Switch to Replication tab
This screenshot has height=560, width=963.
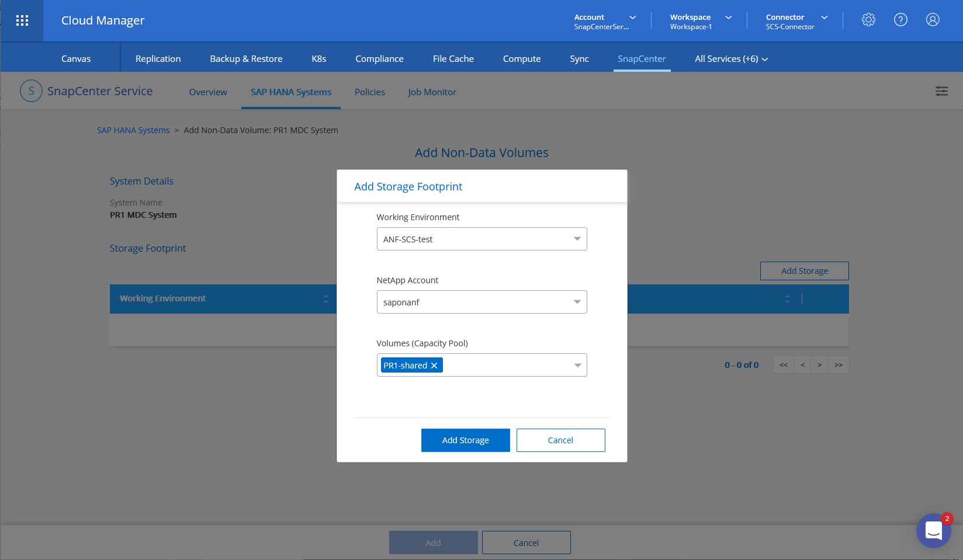click(158, 59)
